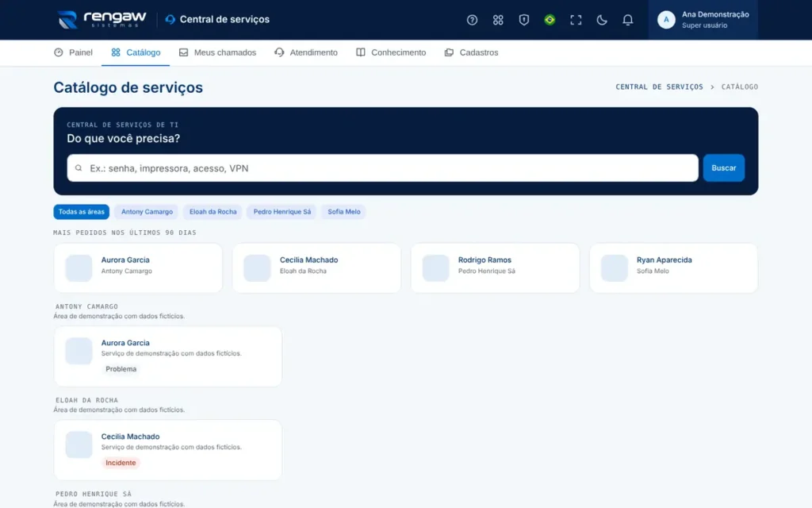This screenshot has width=812, height=508.
Task: Open the Atendimento tab
Action: click(306, 52)
